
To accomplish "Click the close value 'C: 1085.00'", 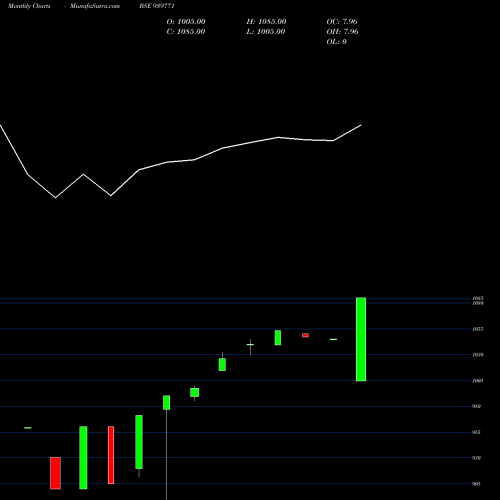I will pos(186,32).
